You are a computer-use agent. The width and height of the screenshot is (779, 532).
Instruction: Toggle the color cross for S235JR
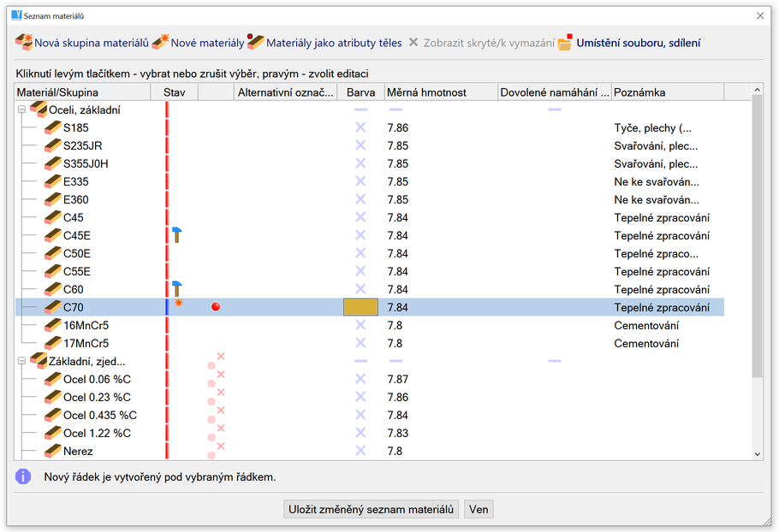click(x=360, y=145)
